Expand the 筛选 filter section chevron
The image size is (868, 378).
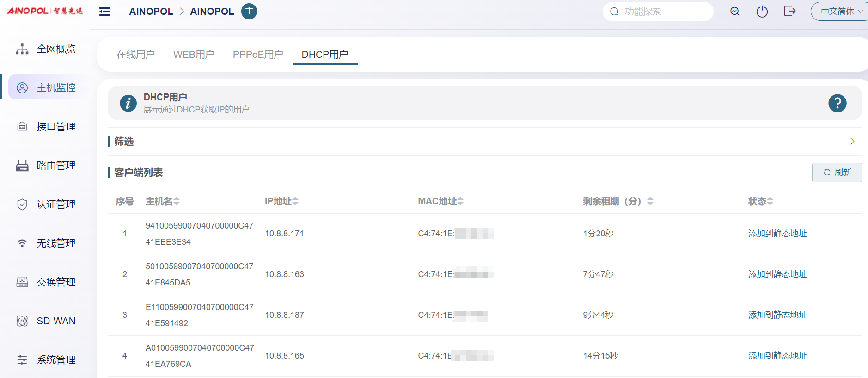[852, 142]
